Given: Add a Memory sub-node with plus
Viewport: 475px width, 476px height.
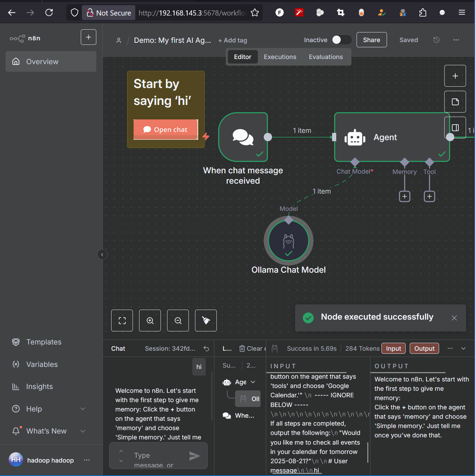Looking at the screenshot, I should click(405, 196).
